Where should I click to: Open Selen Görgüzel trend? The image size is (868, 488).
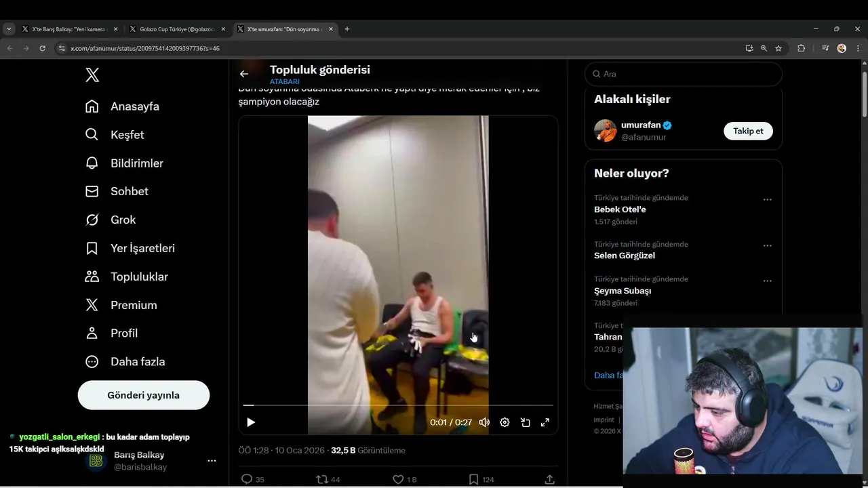pos(625,256)
